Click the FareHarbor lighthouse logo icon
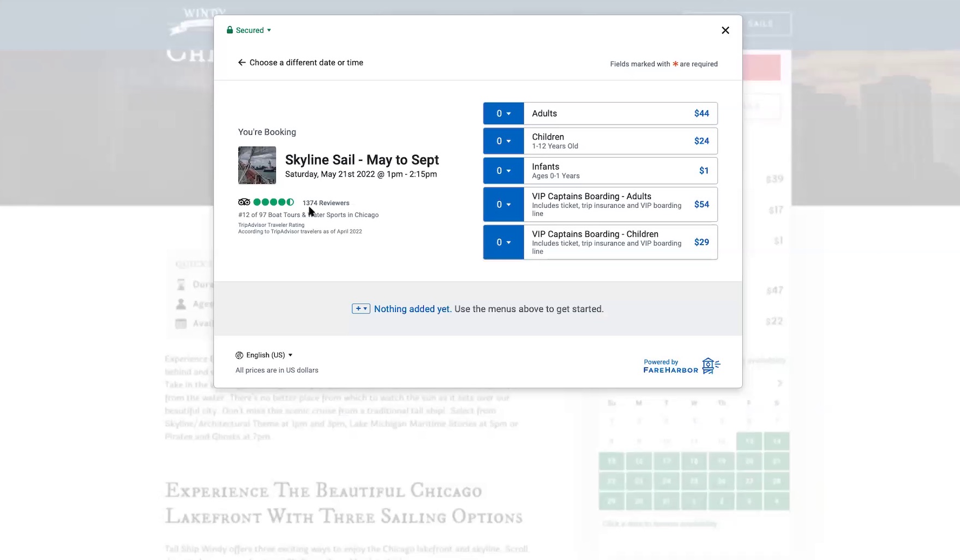 [710, 365]
